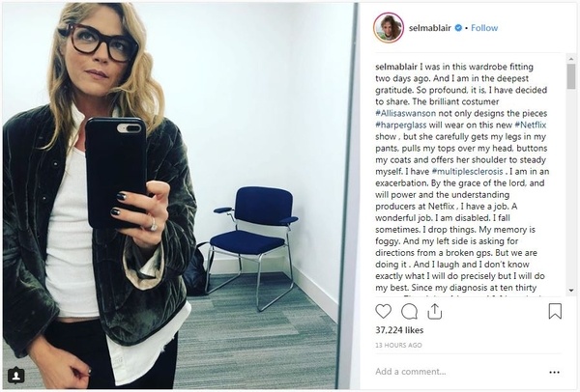Follow the selmablair account
The height and width of the screenshot is (392, 580).
pos(484,28)
